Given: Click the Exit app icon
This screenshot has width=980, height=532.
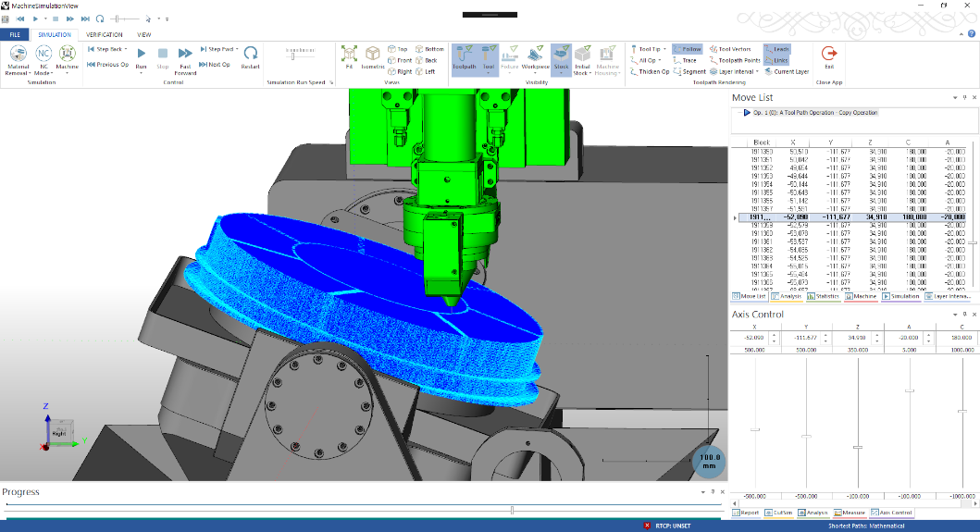Looking at the screenshot, I should click(829, 57).
